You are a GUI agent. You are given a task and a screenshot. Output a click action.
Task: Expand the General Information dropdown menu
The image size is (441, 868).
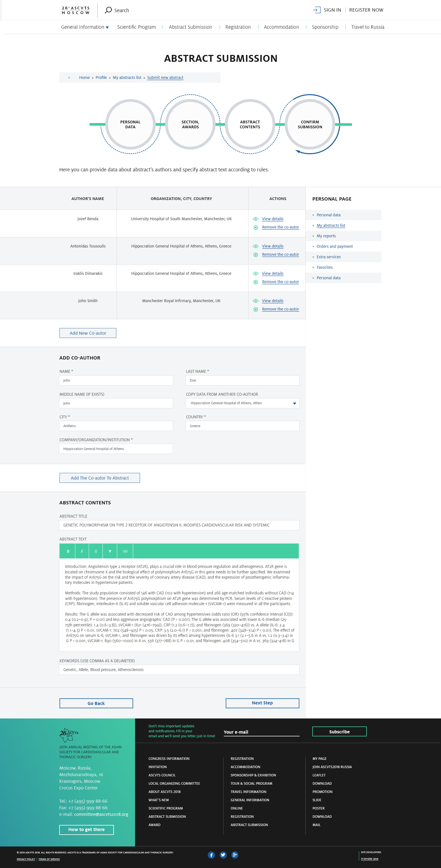(85, 27)
